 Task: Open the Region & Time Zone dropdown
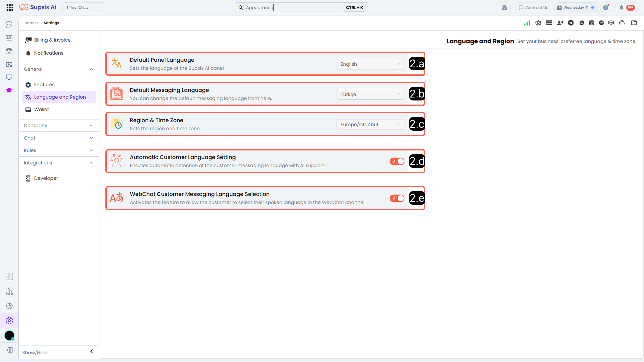370,124
